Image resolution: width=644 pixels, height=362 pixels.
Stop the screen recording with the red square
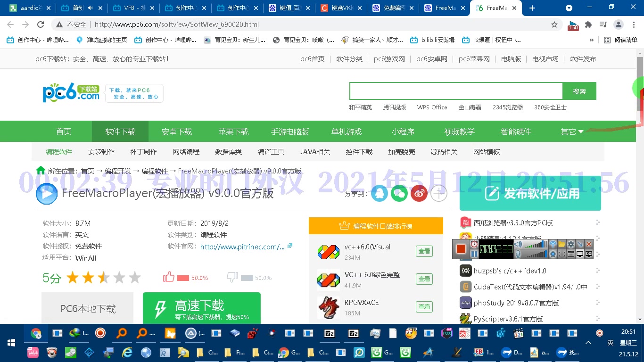point(461,249)
